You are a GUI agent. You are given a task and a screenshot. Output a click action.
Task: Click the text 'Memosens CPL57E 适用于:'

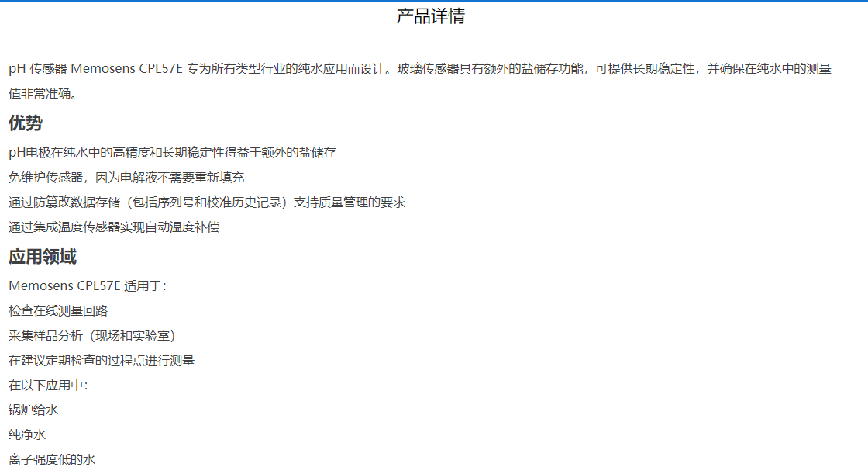point(88,285)
